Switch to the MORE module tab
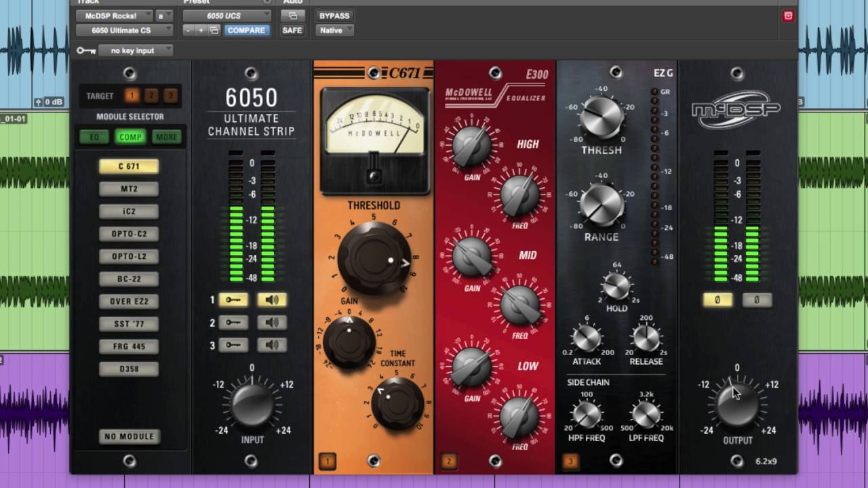The width and height of the screenshot is (868, 488). (x=166, y=137)
